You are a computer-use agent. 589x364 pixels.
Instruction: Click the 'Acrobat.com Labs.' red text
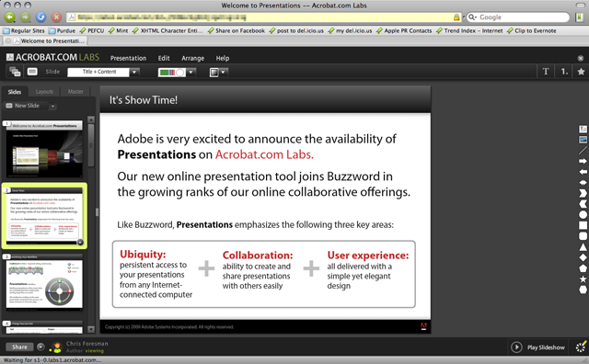(x=264, y=154)
